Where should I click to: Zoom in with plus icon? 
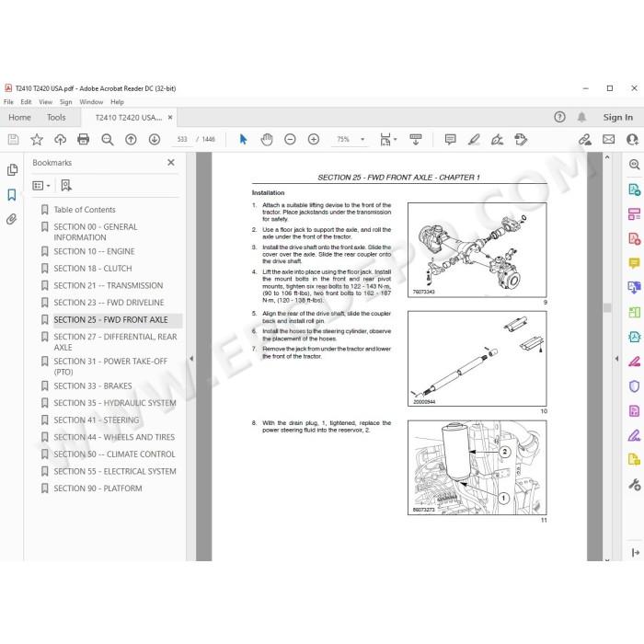(314, 140)
